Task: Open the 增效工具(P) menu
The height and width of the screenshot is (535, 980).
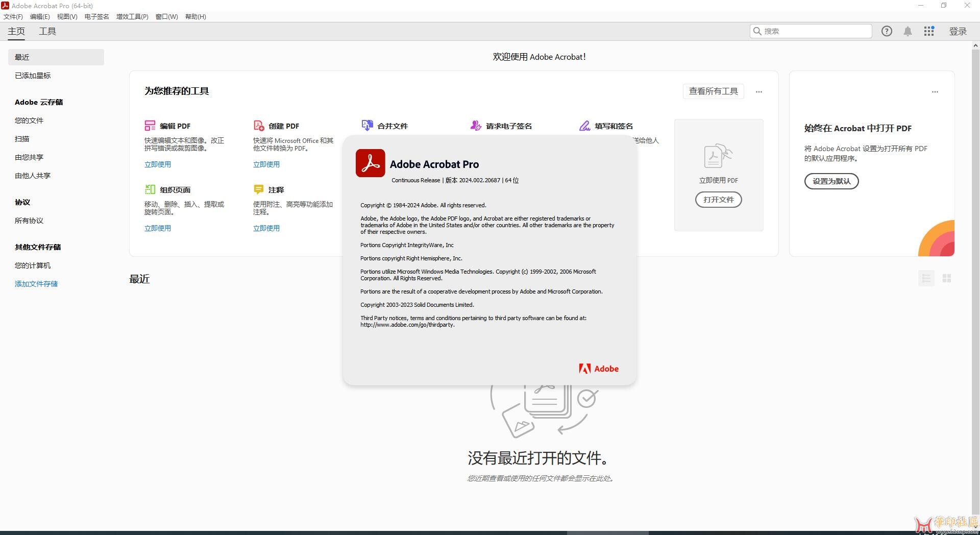Action: coord(132,17)
